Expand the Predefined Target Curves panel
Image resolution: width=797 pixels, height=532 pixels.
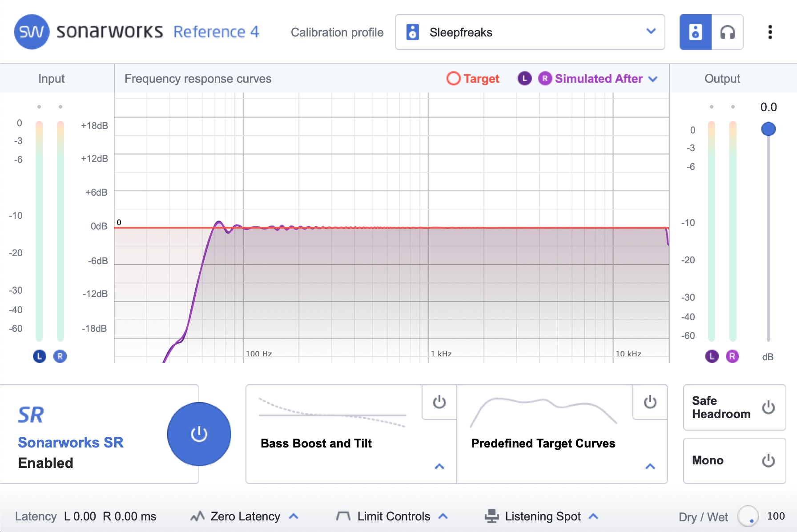point(650,466)
